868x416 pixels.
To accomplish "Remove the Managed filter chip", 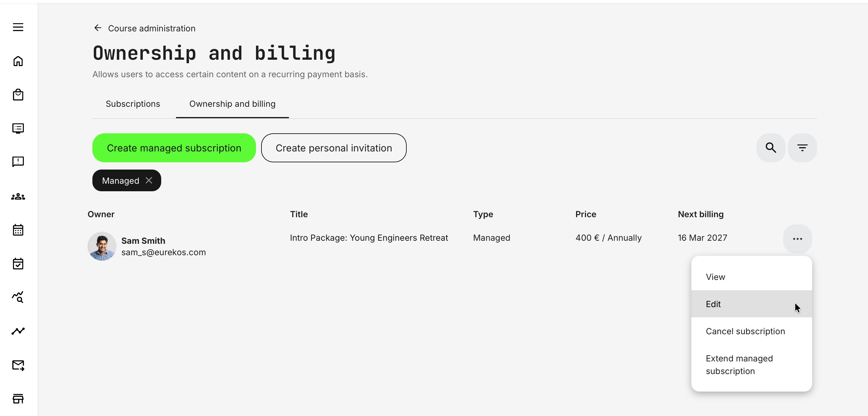I will tap(149, 180).
